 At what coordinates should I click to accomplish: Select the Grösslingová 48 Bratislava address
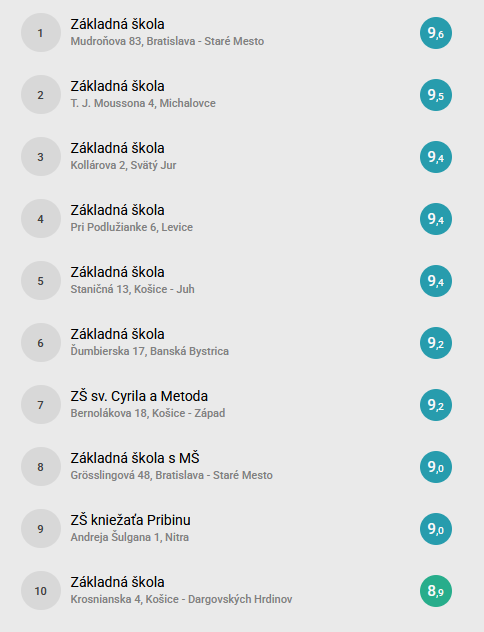coord(172,475)
